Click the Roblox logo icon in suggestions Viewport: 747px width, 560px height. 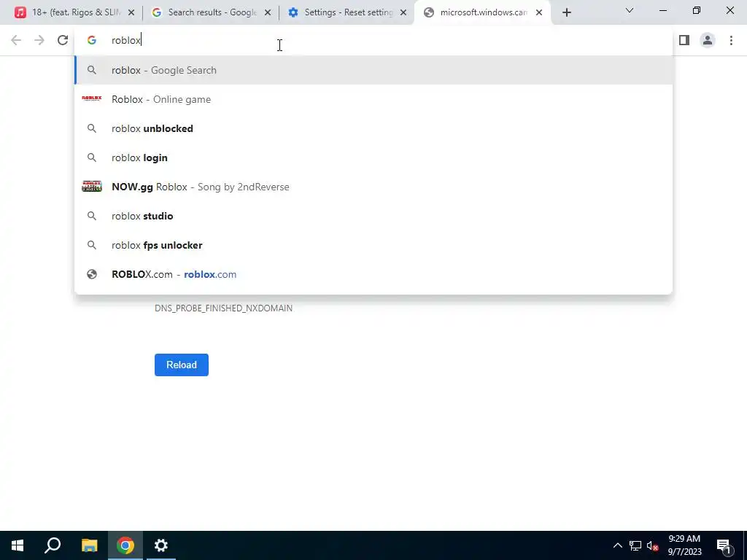tap(91, 98)
